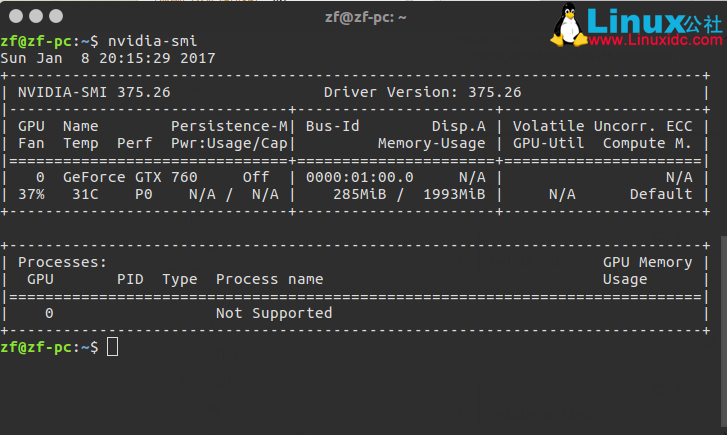Image resolution: width=727 pixels, height=435 pixels.
Task: Click the 'GeForce GTX 760' GPU name
Action: (x=130, y=177)
